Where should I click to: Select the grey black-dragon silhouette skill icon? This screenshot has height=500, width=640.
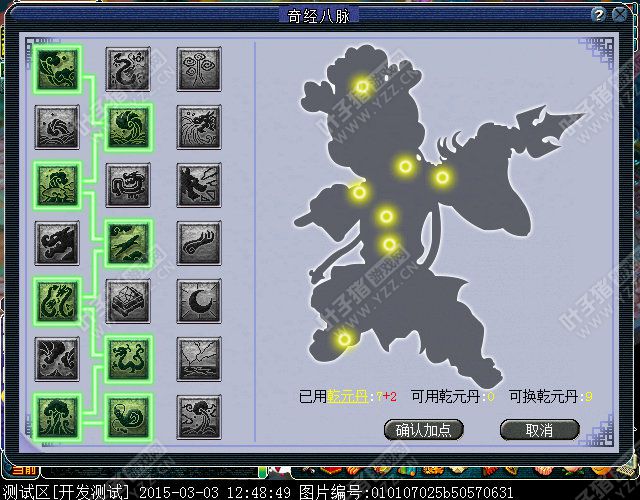click(199, 185)
